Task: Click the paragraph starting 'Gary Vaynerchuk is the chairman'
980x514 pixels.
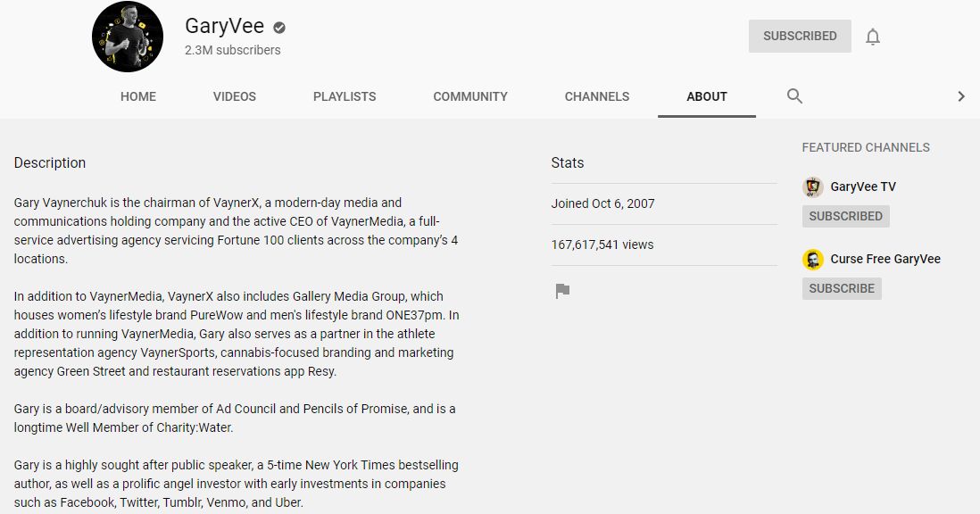Action: (236, 230)
